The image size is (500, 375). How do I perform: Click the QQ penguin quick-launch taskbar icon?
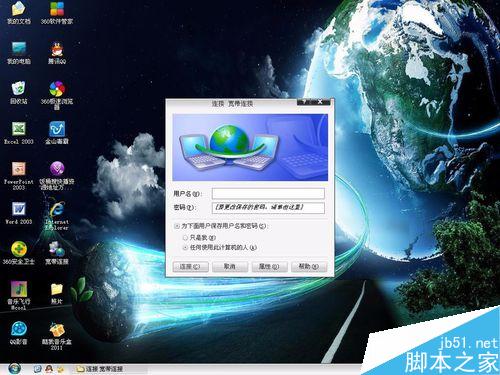pyautogui.click(x=49, y=369)
